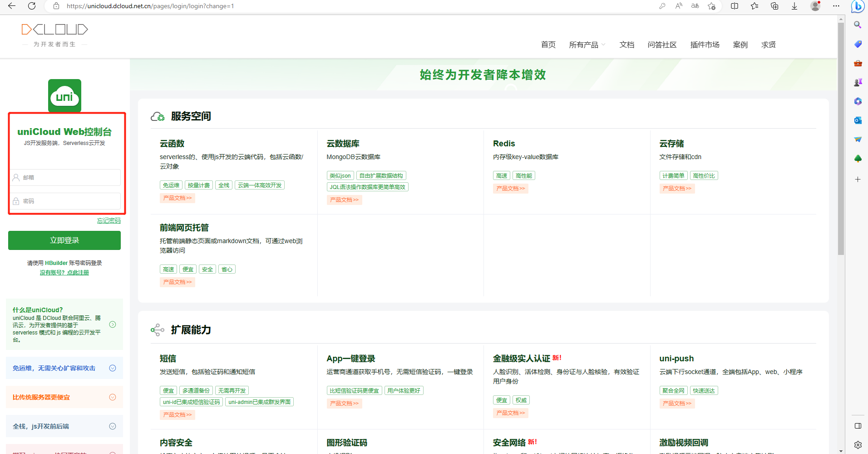Open browser settings and more menu
This screenshot has height=454, width=868.
coord(836,6)
